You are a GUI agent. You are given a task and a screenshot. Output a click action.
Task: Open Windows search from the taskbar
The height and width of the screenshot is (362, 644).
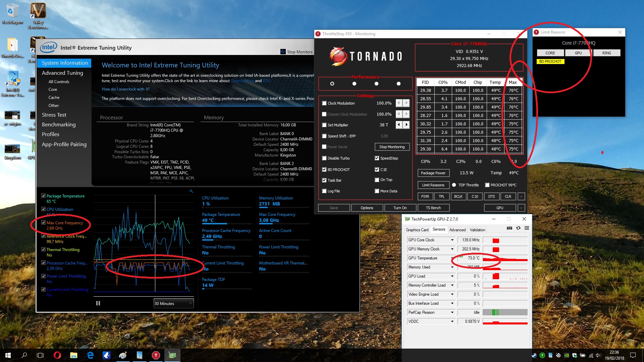coord(24,355)
